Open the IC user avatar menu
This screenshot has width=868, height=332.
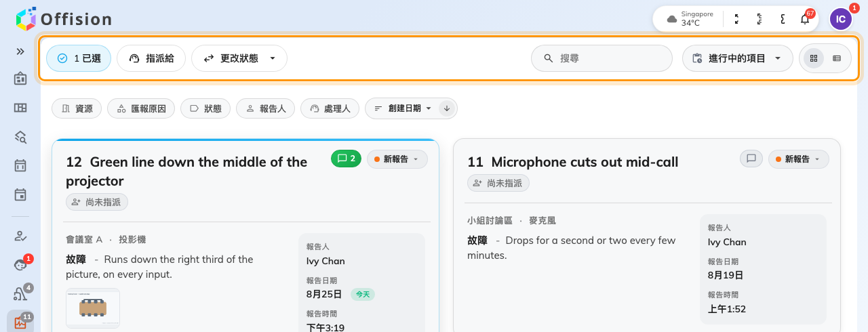coord(841,19)
